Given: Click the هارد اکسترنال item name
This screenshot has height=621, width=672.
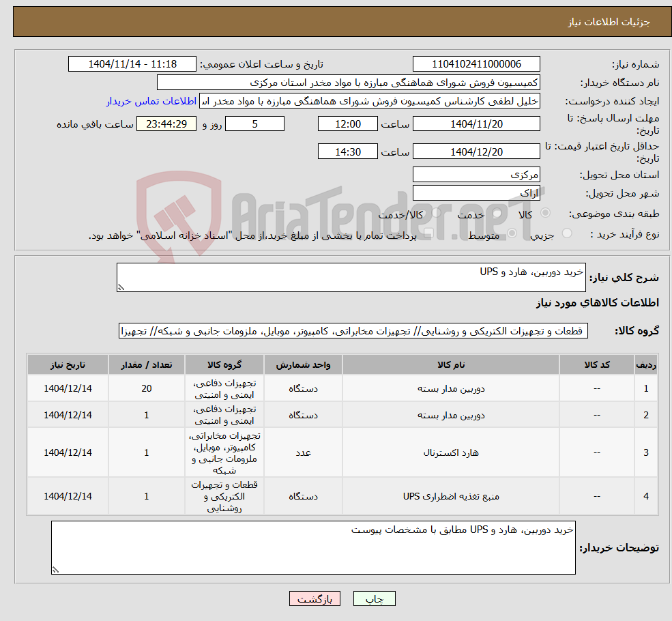Looking at the screenshot, I should [451, 452].
